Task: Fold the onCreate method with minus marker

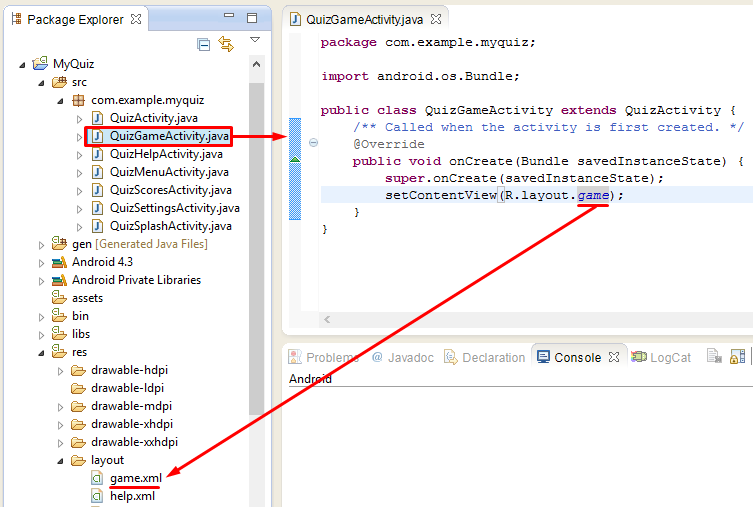Action: [x=313, y=143]
